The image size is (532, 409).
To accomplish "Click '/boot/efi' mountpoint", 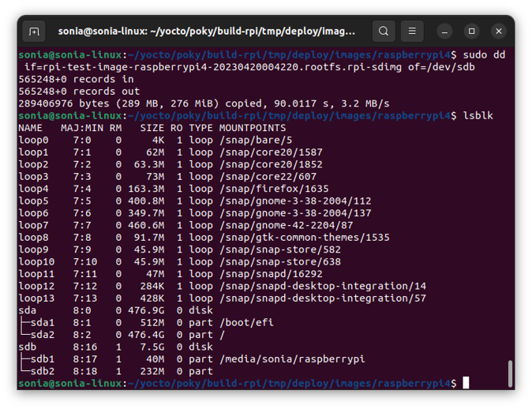I will click(246, 323).
